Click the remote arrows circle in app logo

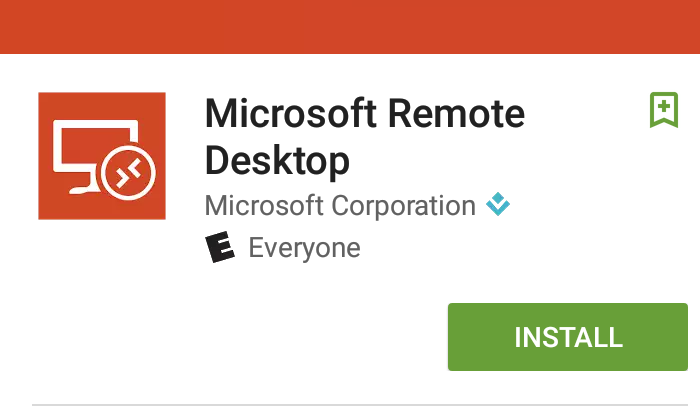pyautogui.click(x=128, y=172)
